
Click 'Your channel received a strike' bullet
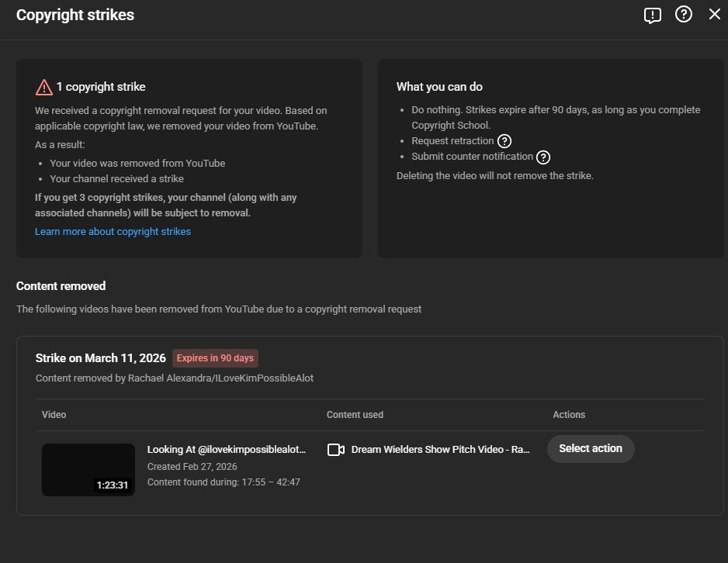116,179
